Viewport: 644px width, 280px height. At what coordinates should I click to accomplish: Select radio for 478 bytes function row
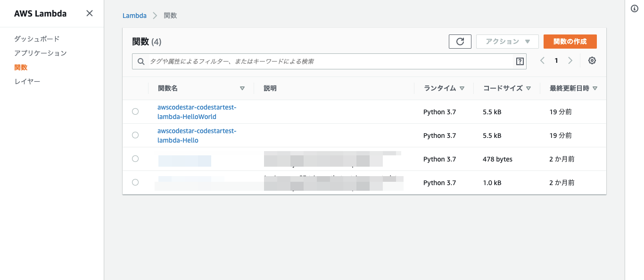(x=135, y=159)
